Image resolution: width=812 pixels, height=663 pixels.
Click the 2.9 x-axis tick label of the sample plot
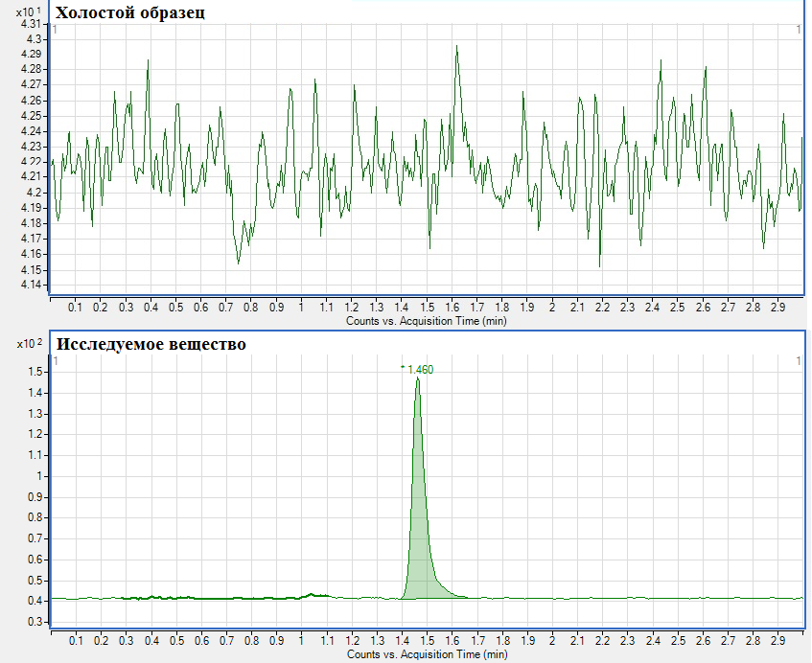pyautogui.click(x=778, y=641)
